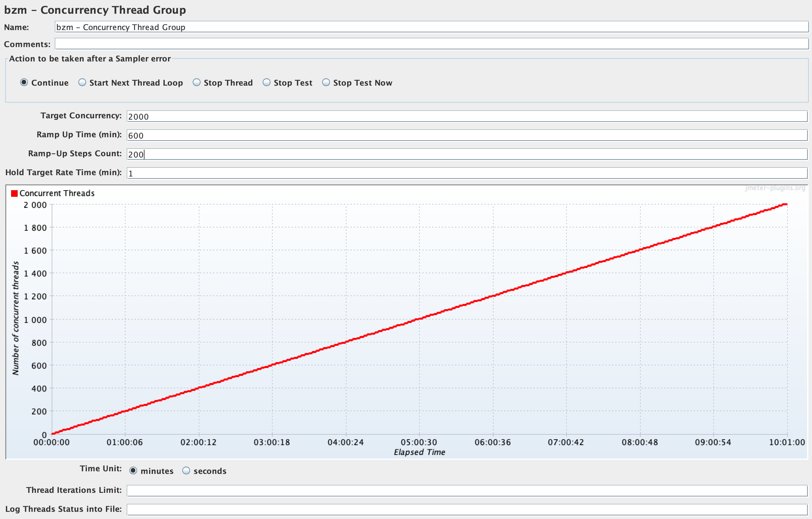Select Stop Thread on sampler error
The height and width of the screenshot is (519, 812).
(196, 83)
